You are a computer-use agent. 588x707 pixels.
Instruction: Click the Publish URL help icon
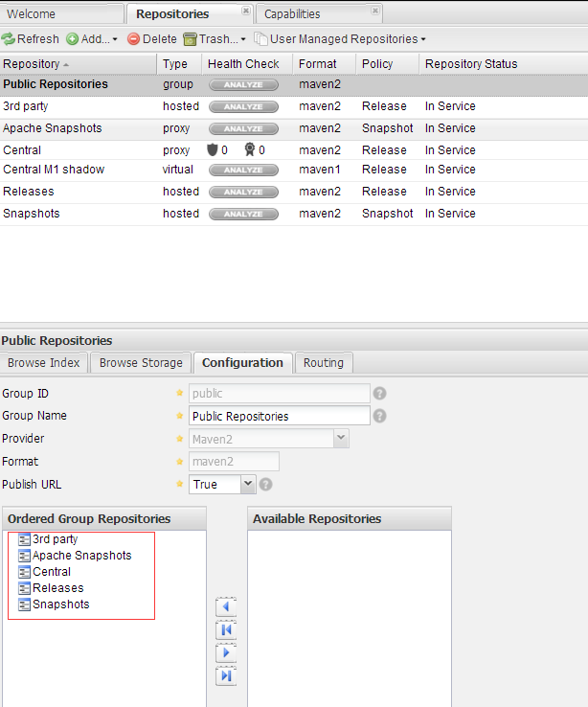(266, 484)
